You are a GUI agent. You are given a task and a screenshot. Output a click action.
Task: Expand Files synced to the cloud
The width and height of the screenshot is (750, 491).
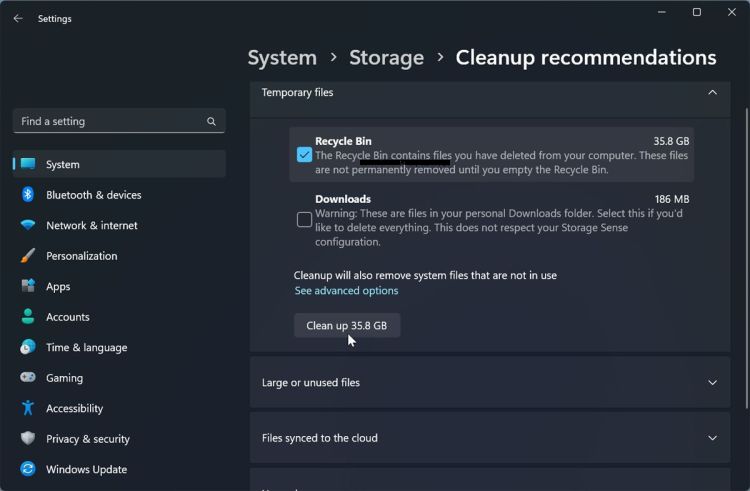[x=712, y=438]
